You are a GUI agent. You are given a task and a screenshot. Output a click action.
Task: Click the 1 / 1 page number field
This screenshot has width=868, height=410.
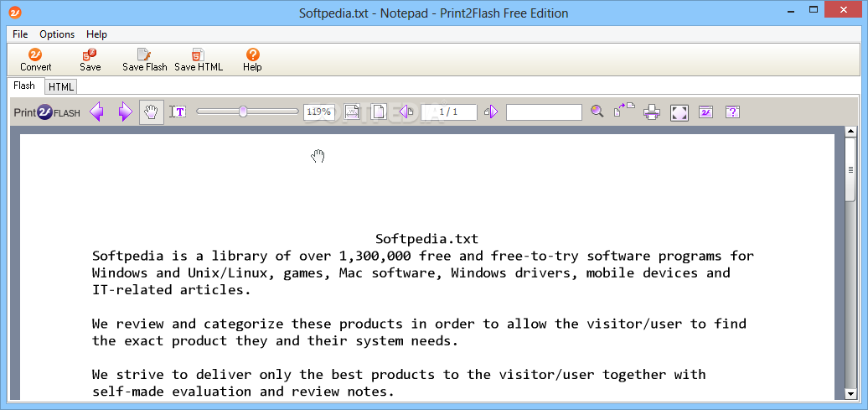449,112
